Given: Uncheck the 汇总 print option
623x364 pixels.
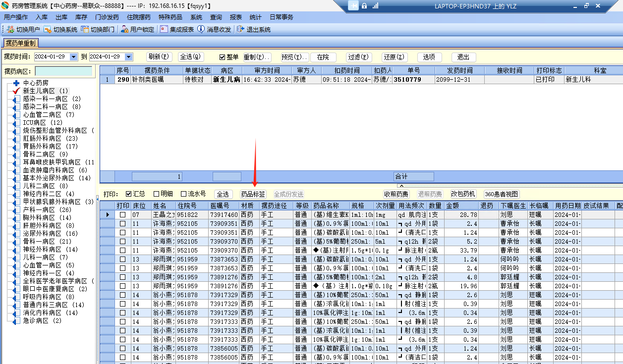Looking at the screenshot, I should pyautogui.click(x=129, y=194).
